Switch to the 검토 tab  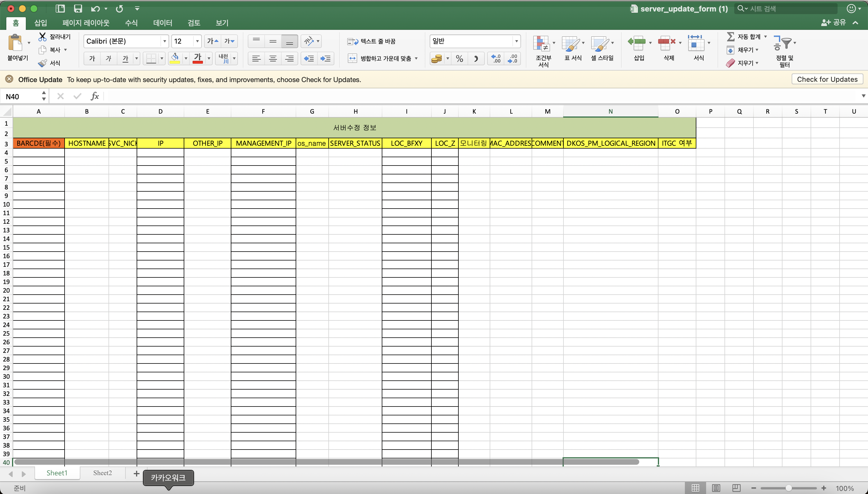194,23
